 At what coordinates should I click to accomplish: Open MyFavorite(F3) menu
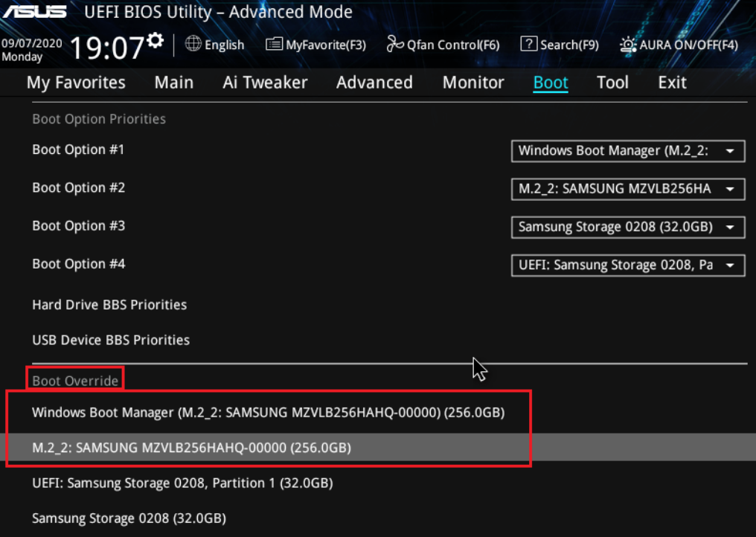pyautogui.click(x=326, y=45)
